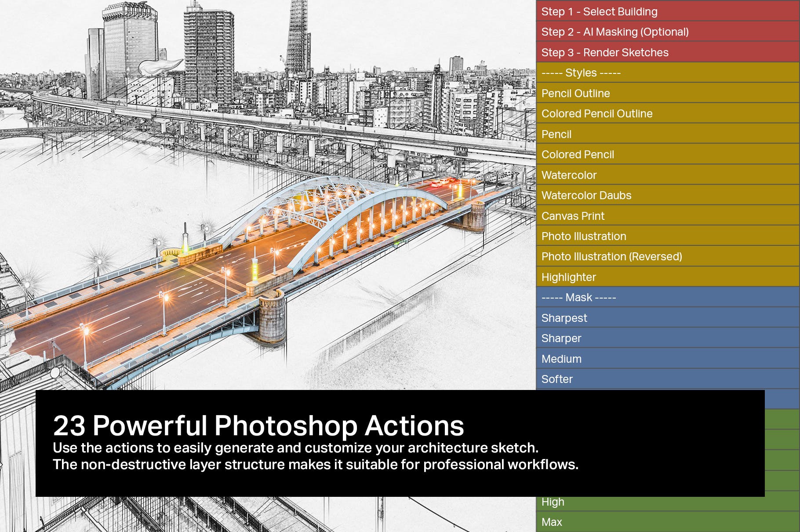This screenshot has height=532, width=800.
Task: Select the Colored Pencil Outline style
Action: click(659, 113)
